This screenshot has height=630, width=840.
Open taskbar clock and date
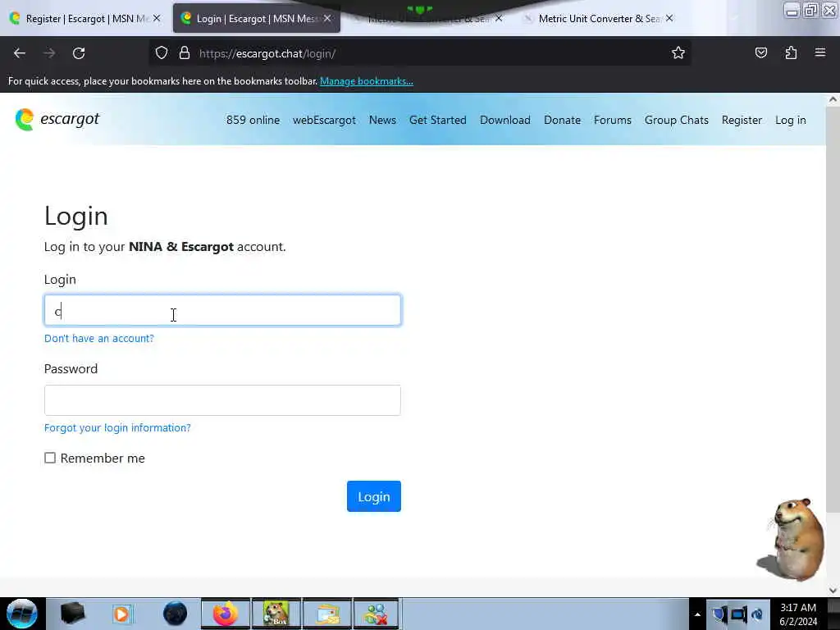click(798, 614)
